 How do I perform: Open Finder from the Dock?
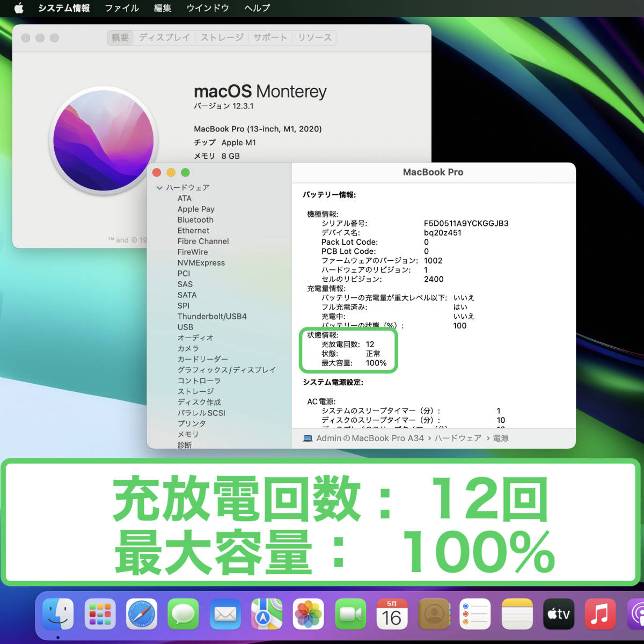(x=57, y=614)
